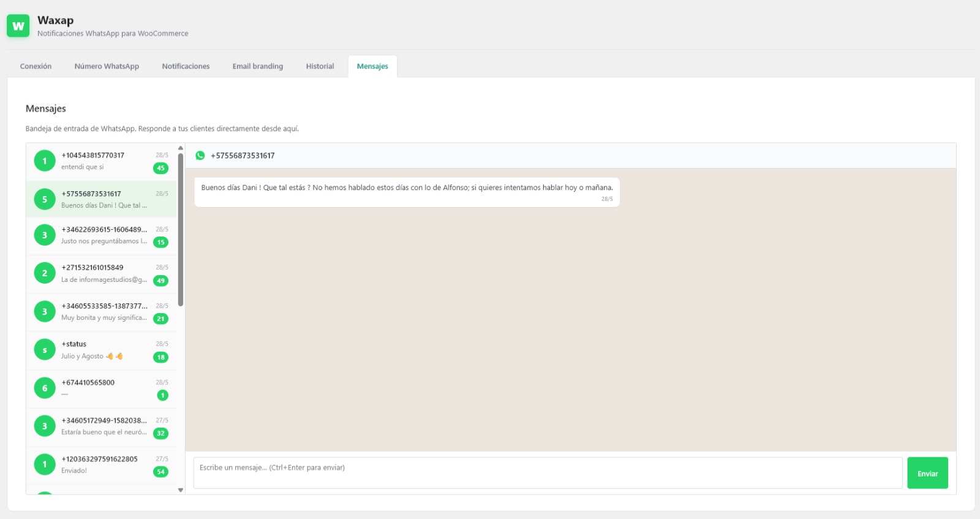Click 28/5 timestamp inside message bubble
980x519 pixels.
(x=607, y=199)
